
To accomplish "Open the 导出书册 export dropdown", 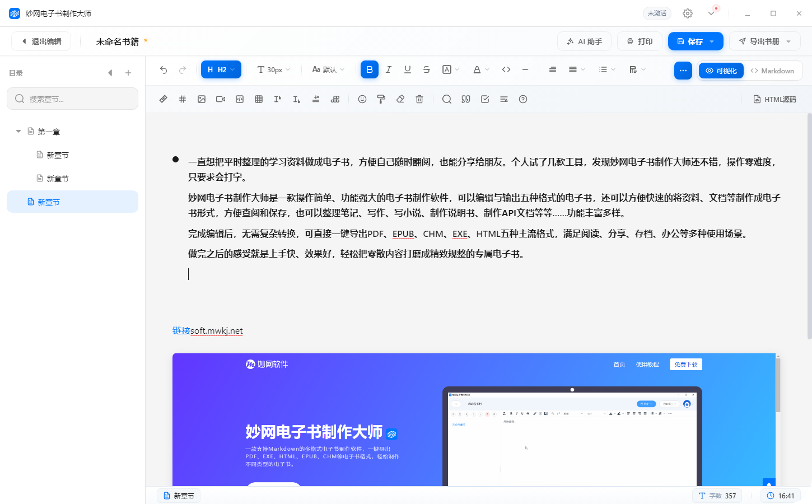I will pos(764,41).
